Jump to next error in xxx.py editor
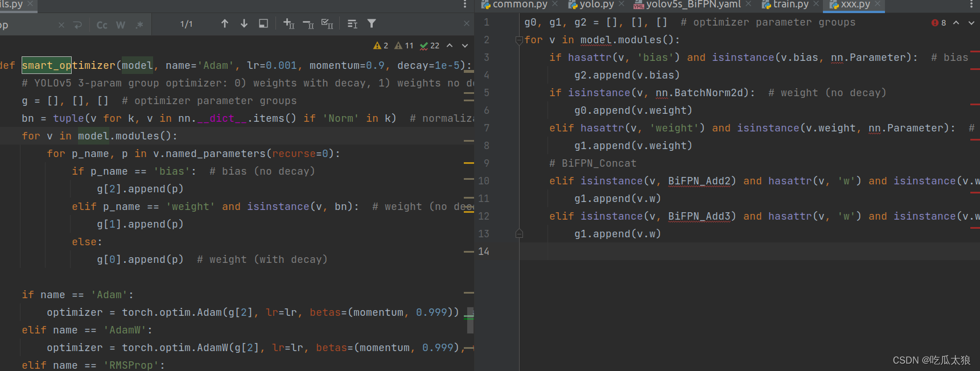The width and height of the screenshot is (980, 371). point(971,23)
